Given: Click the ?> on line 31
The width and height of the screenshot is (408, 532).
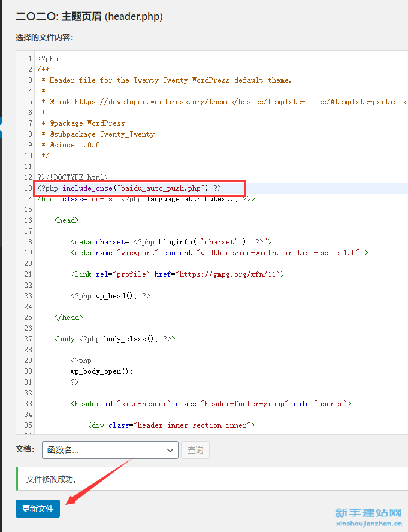Looking at the screenshot, I should tap(75, 382).
